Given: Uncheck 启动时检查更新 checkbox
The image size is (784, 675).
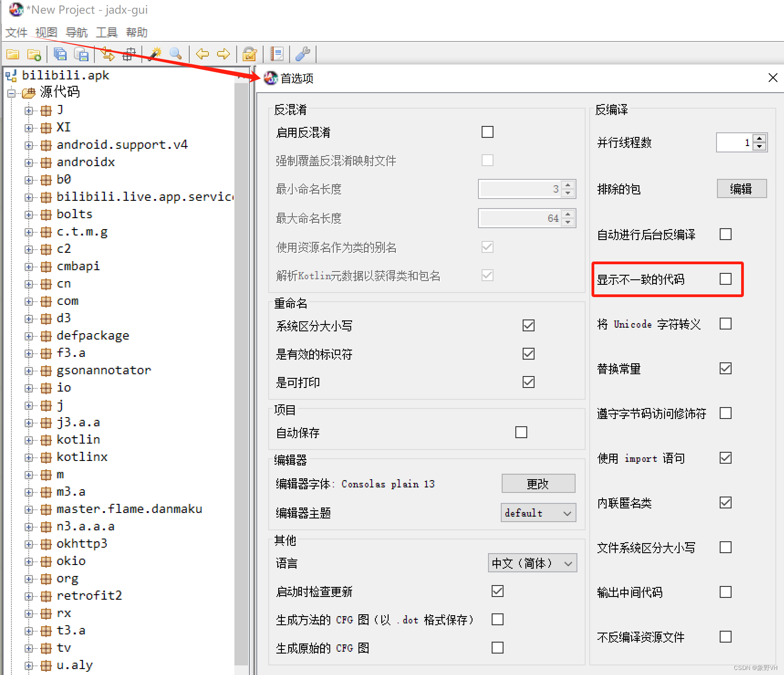Looking at the screenshot, I should 498,591.
